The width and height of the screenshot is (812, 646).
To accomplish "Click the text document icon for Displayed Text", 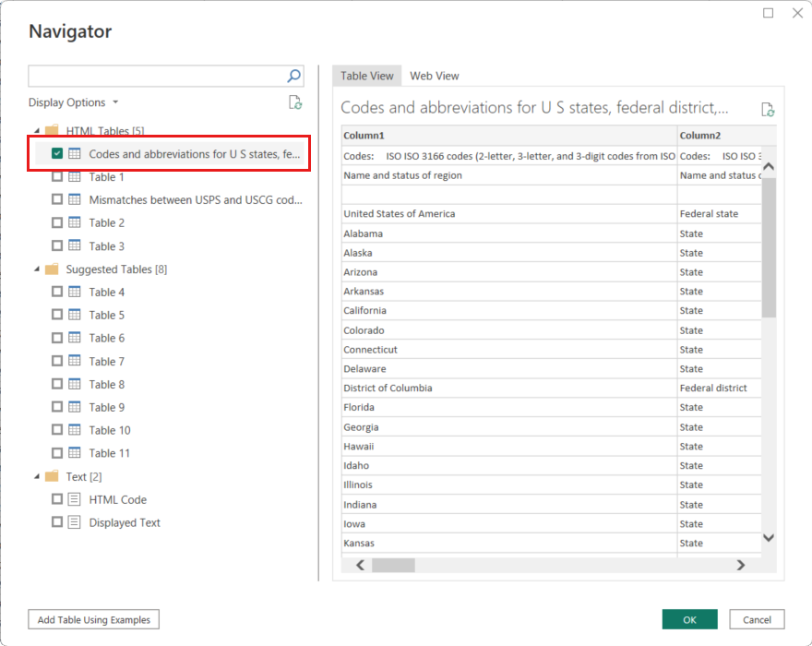I will click(x=75, y=521).
